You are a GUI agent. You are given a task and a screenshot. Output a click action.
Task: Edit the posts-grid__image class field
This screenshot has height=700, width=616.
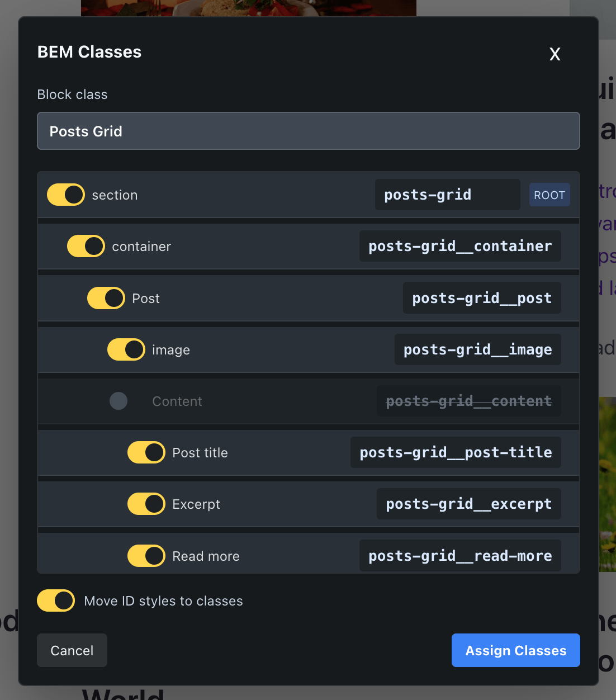click(478, 349)
